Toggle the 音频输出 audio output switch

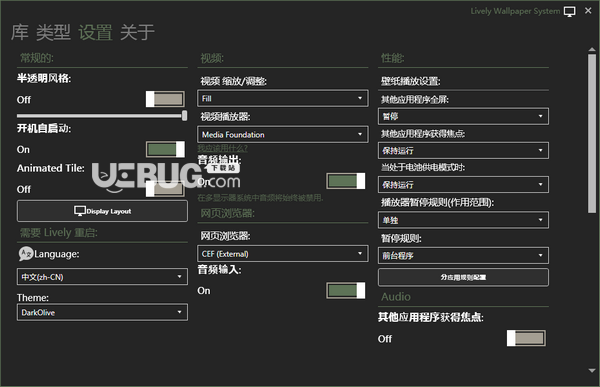[x=346, y=181]
